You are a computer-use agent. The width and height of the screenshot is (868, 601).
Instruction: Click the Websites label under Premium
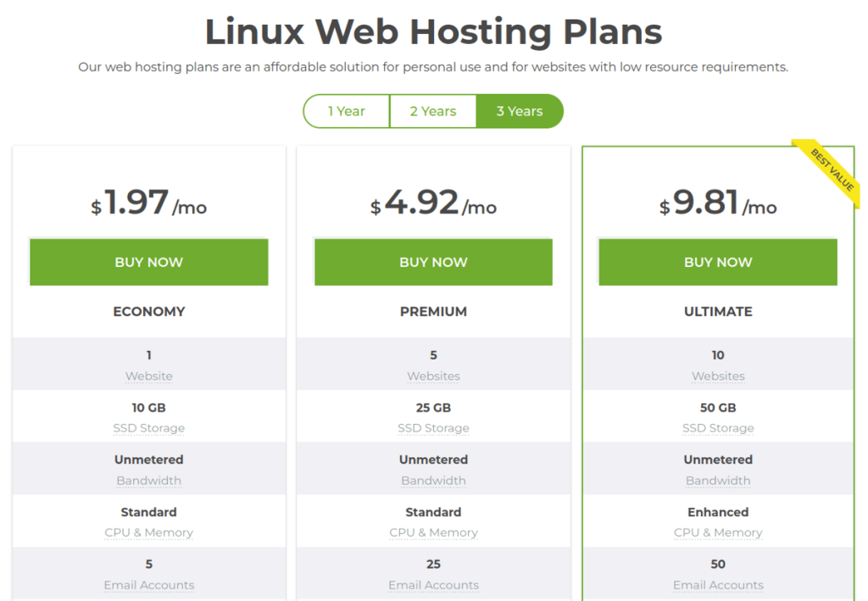click(433, 376)
